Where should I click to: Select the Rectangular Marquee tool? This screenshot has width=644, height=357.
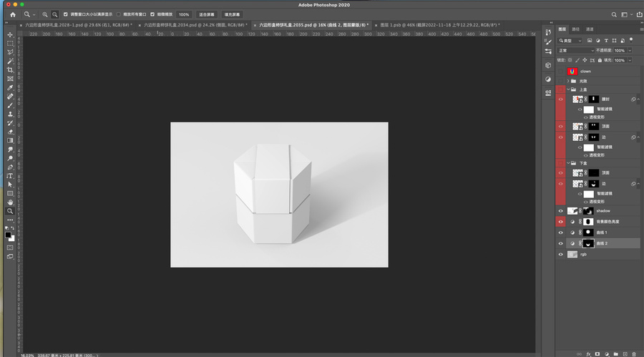(x=10, y=44)
